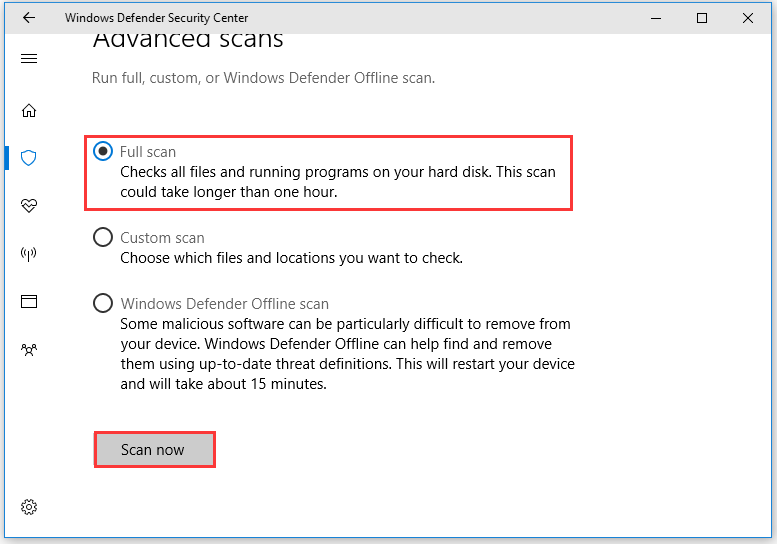
Task: Open Settings gear icon
Action: click(29, 507)
